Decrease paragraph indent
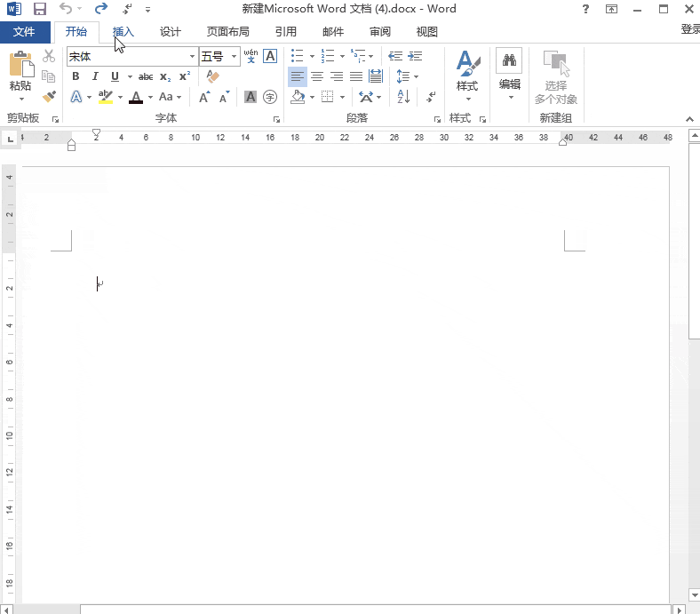This screenshot has width=700, height=614. pos(395,56)
